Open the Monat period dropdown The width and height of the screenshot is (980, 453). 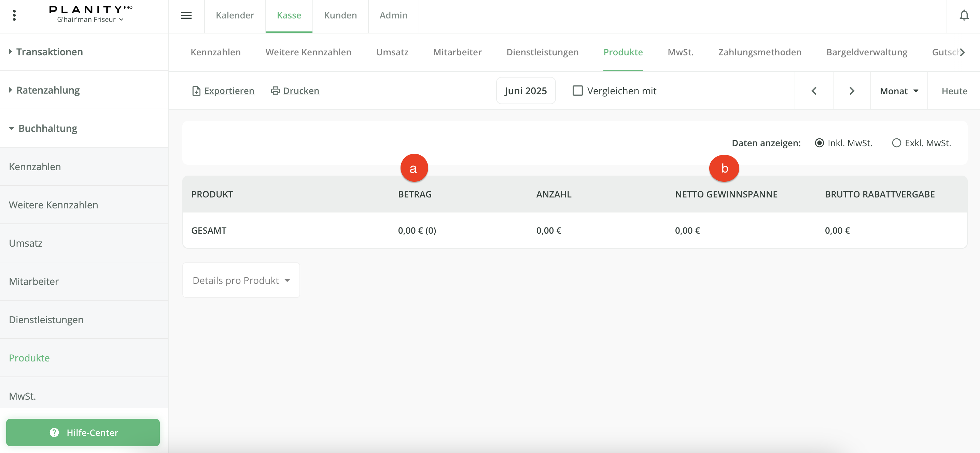[x=899, y=91]
